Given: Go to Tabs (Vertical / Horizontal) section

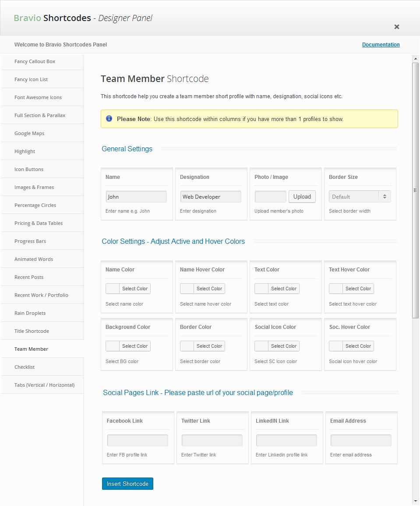Looking at the screenshot, I should [44, 385].
